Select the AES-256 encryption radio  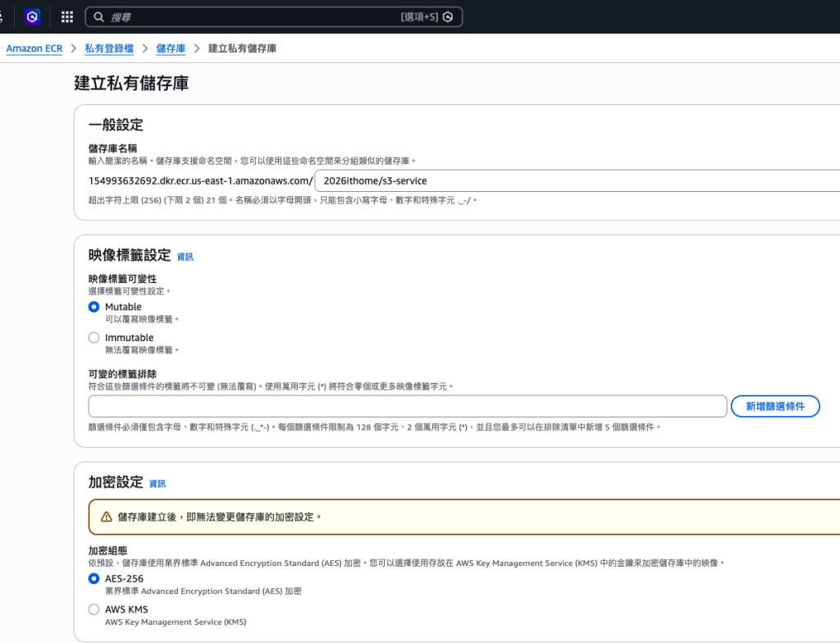click(94, 578)
